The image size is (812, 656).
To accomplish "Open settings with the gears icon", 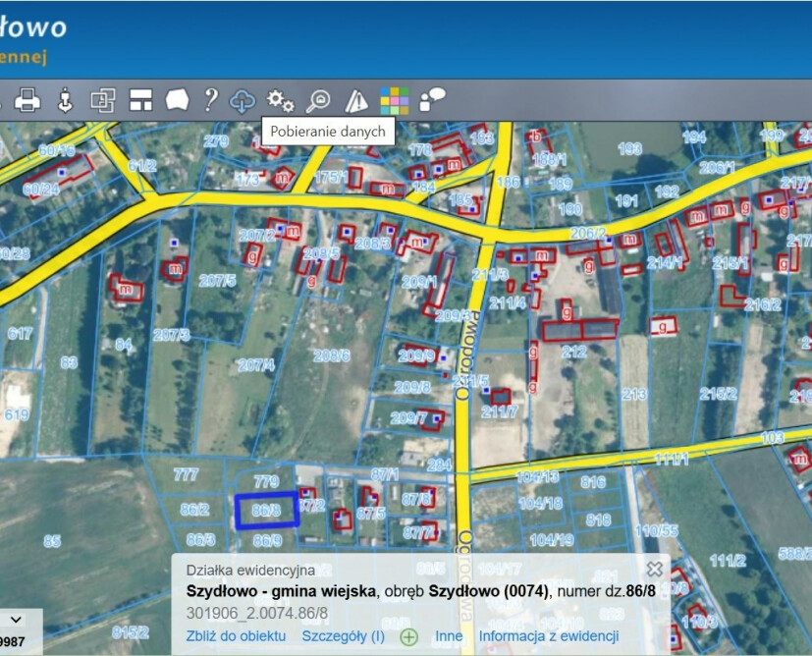I will coord(280,101).
